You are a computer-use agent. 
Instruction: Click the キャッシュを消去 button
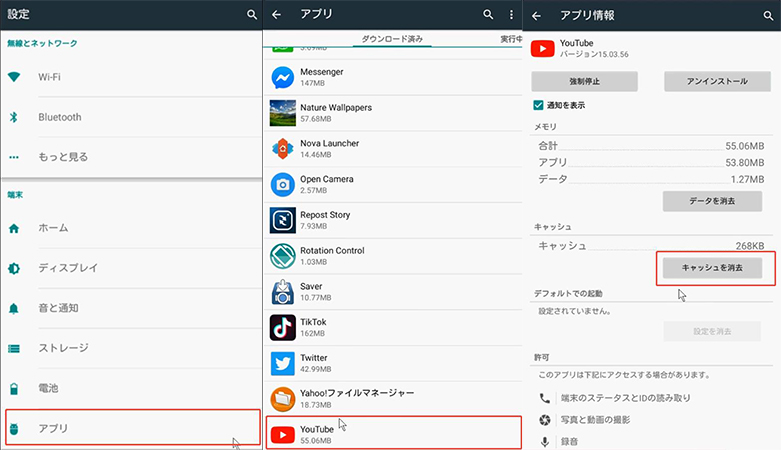(712, 268)
